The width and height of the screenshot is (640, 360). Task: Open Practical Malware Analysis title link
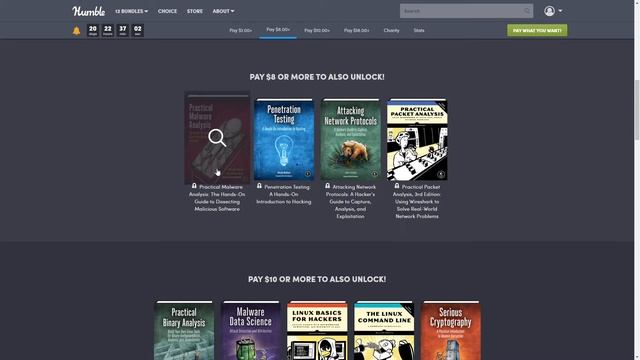[217, 198]
